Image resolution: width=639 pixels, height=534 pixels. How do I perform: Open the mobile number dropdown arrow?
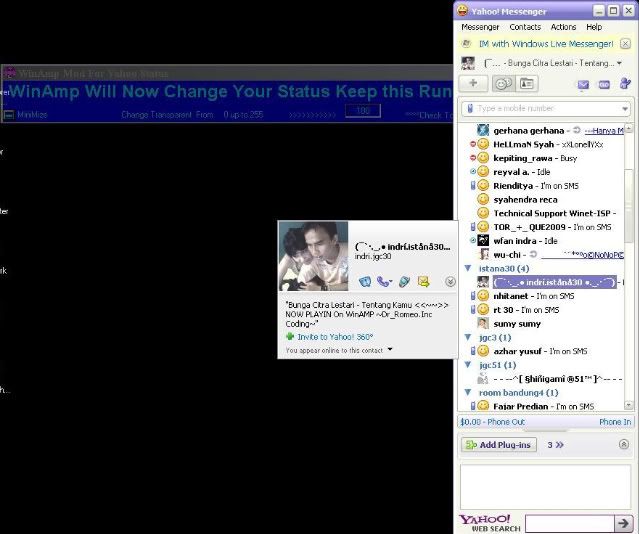[x=625, y=109]
